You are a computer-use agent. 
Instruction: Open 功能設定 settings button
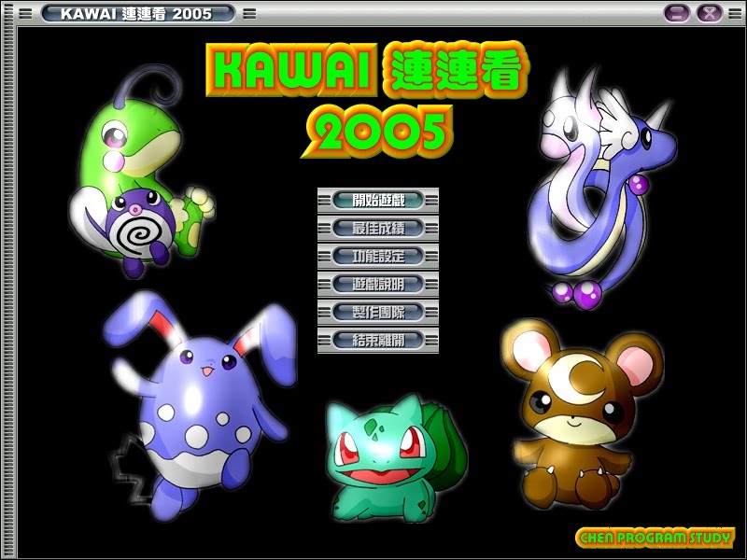(x=378, y=256)
